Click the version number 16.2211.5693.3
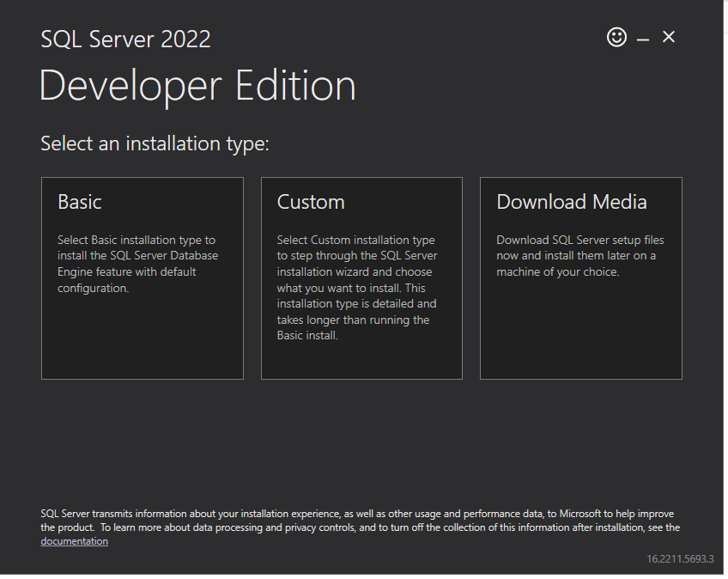The width and height of the screenshot is (728, 579). (x=680, y=559)
